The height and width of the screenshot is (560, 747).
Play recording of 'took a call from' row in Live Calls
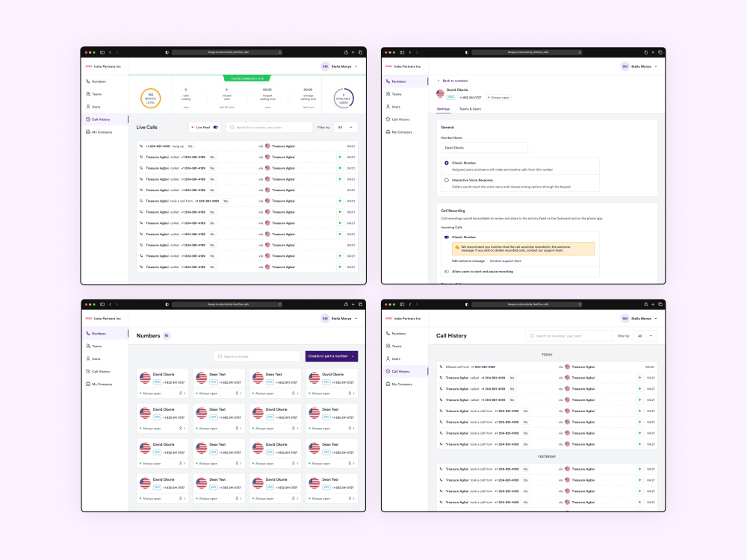[340, 201]
